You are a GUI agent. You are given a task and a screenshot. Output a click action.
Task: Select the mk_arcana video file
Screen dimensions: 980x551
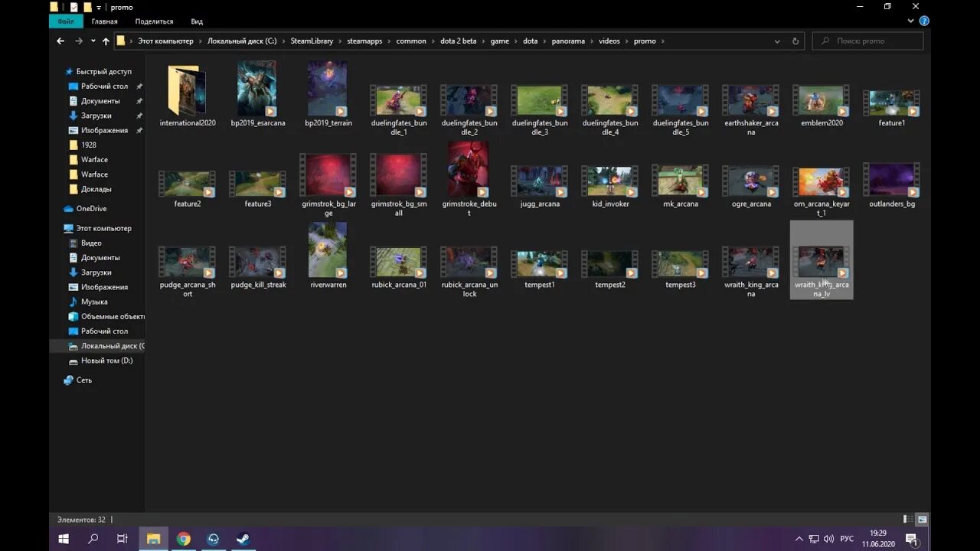click(x=681, y=186)
